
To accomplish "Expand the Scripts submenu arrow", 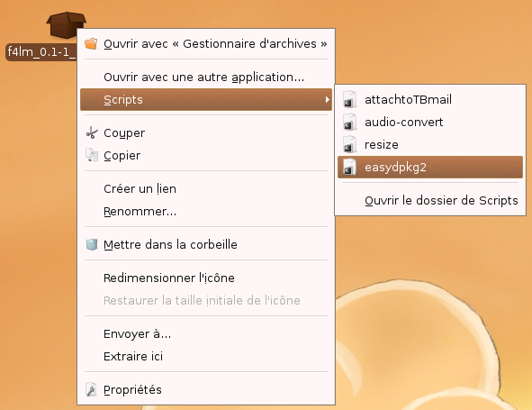I will [327, 99].
